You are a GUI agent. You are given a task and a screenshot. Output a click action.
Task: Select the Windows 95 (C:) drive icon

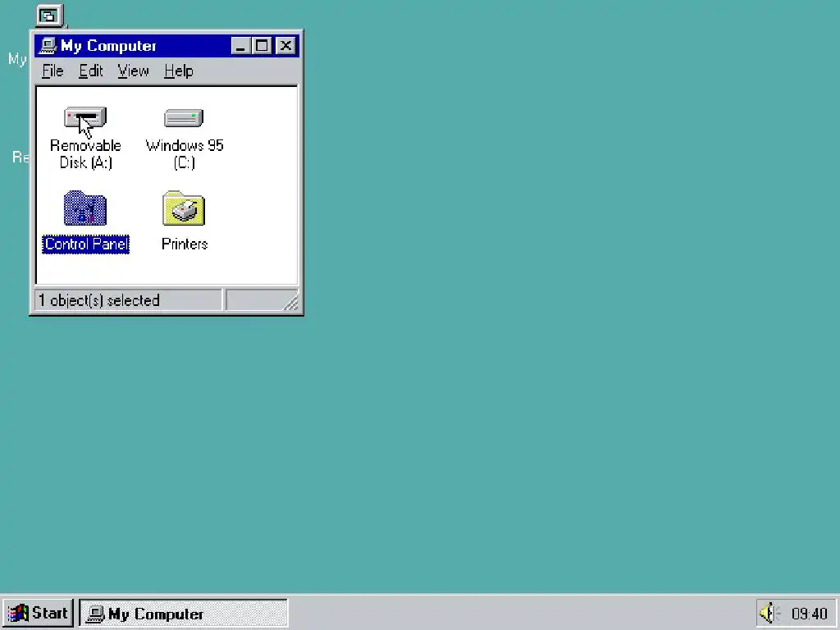184,118
